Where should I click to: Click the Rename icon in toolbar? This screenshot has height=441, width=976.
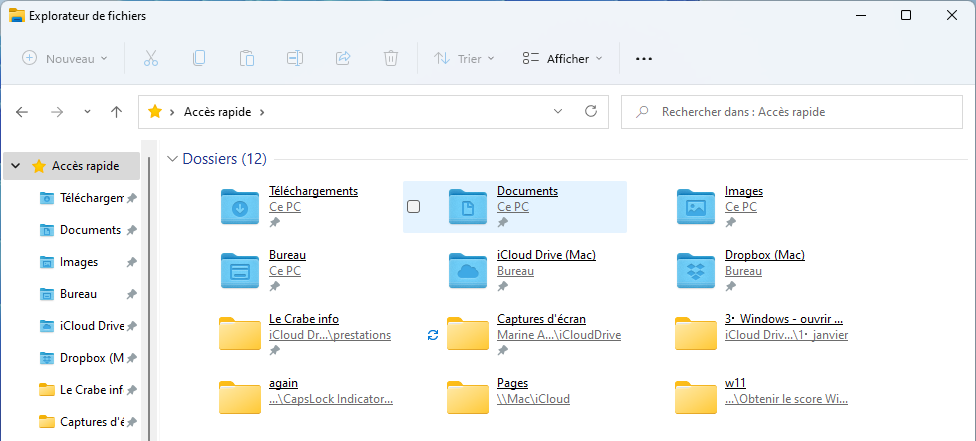294,59
